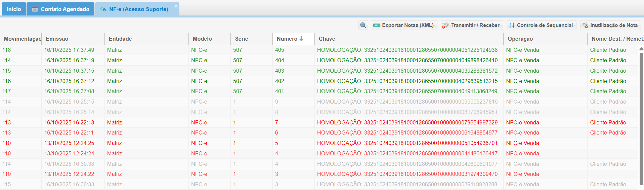The width and height of the screenshot is (644, 190).
Task: Select the row with Número 405
Action: point(280,50)
